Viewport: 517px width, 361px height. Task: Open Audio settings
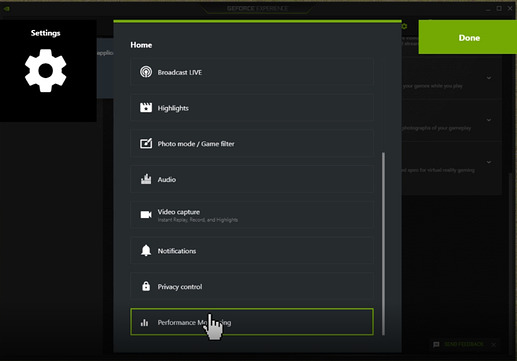(x=252, y=179)
